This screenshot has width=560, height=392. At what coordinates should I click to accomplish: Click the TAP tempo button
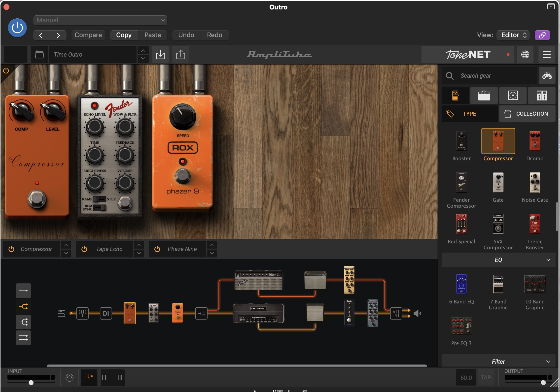(486, 377)
